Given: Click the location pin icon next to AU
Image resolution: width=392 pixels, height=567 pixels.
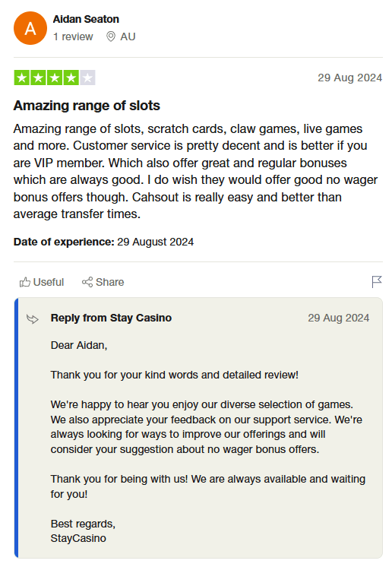Looking at the screenshot, I should coord(111,36).
